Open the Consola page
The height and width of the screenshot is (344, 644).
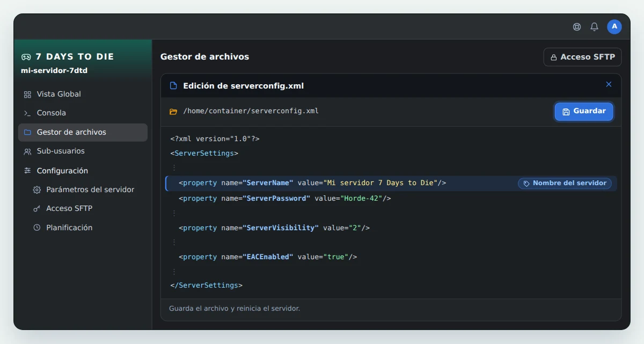click(83, 113)
